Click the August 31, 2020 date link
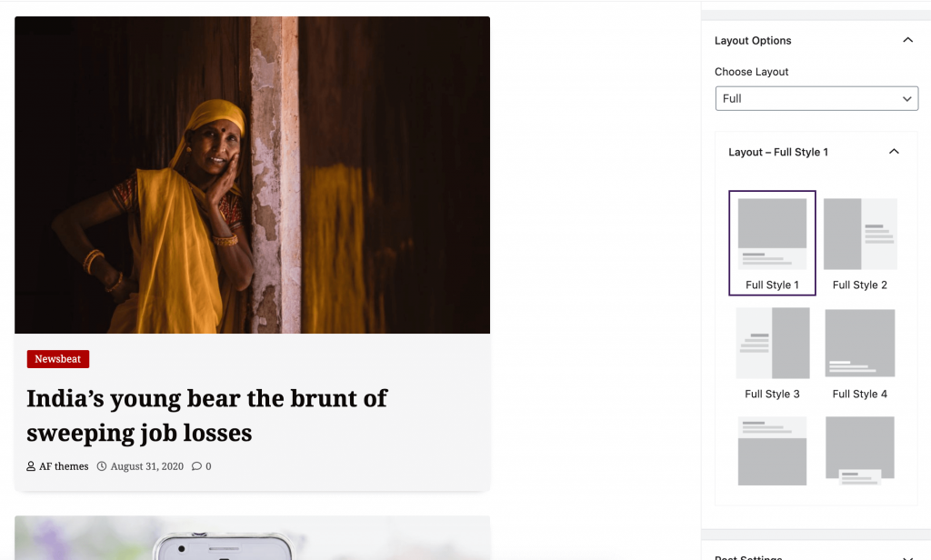 point(146,466)
